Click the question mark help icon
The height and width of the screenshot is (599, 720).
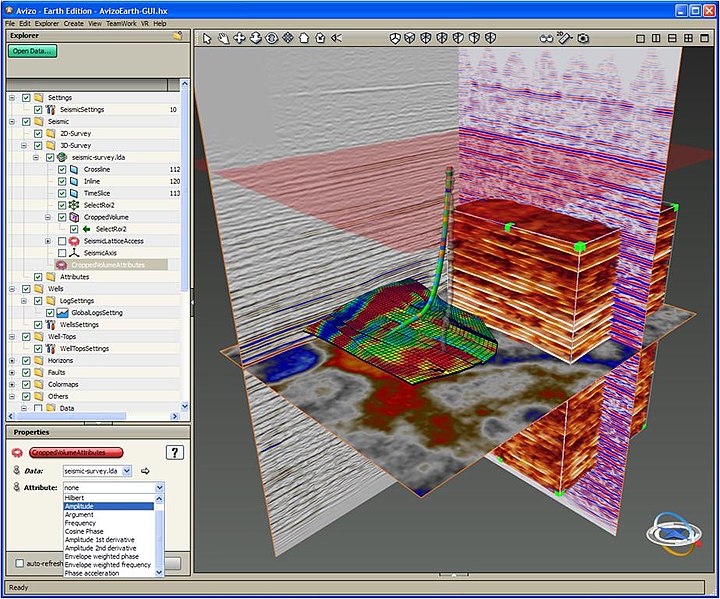[175, 453]
